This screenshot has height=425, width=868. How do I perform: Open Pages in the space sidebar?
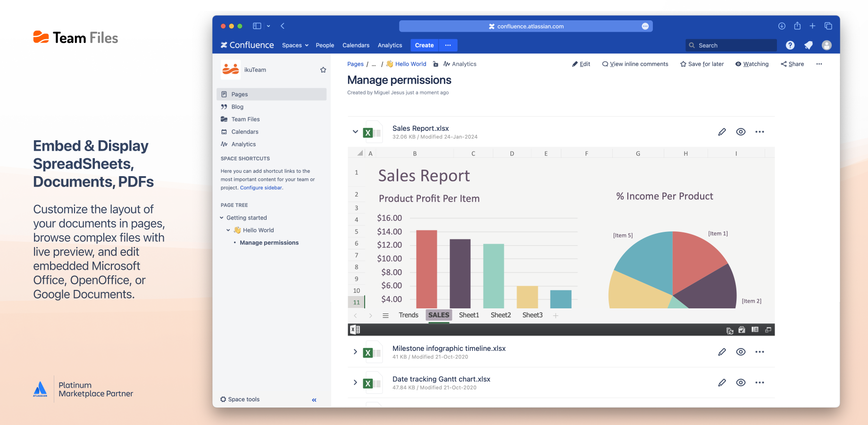click(272, 94)
